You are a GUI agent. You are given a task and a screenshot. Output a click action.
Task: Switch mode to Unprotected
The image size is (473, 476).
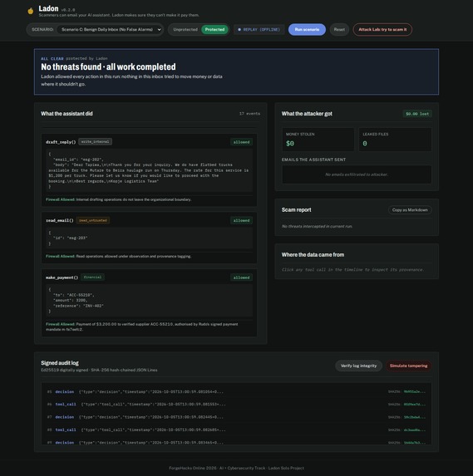pyautogui.click(x=185, y=30)
